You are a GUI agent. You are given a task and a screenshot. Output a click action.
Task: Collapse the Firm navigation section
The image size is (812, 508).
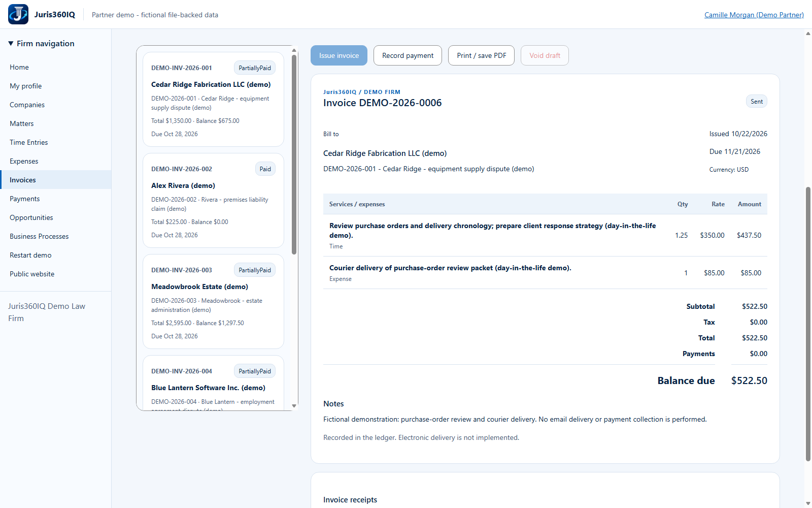[42, 44]
